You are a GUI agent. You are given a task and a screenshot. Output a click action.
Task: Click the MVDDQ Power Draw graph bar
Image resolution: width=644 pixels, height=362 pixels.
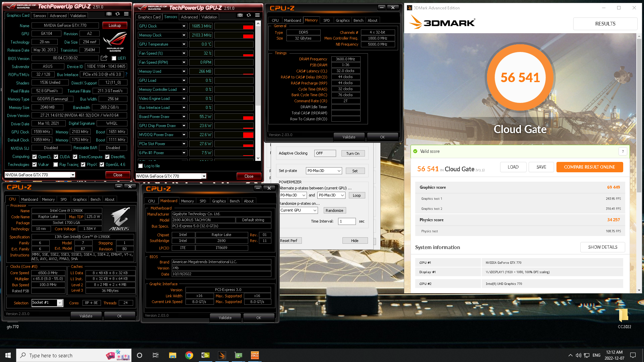pos(234,135)
